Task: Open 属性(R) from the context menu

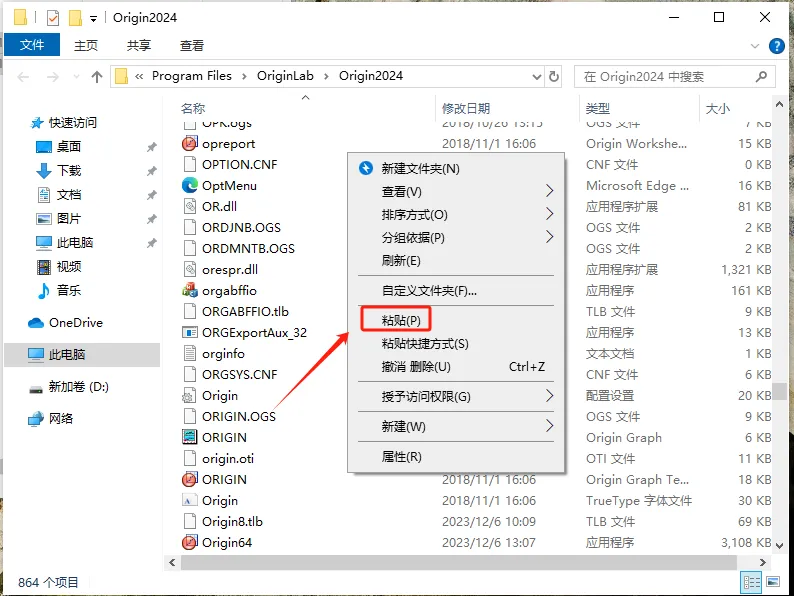Action: (x=456, y=457)
